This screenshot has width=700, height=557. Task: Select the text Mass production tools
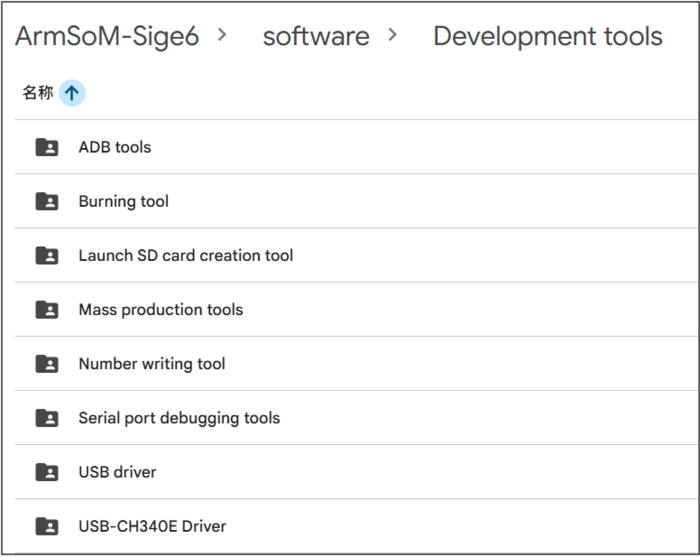pyautogui.click(x=161, y=310)
